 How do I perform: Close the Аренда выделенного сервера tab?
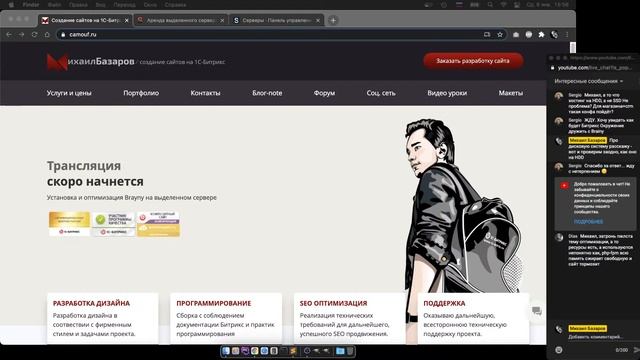[222, 20]
